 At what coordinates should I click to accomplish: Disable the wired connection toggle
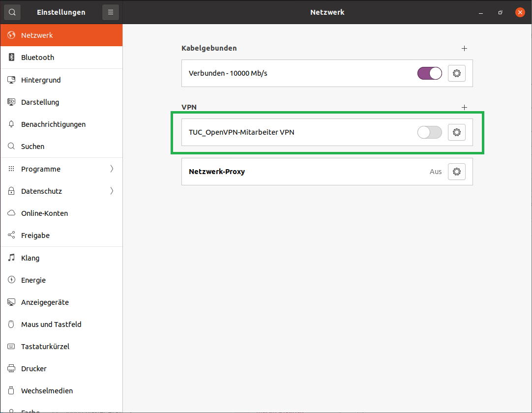[429, 73]
